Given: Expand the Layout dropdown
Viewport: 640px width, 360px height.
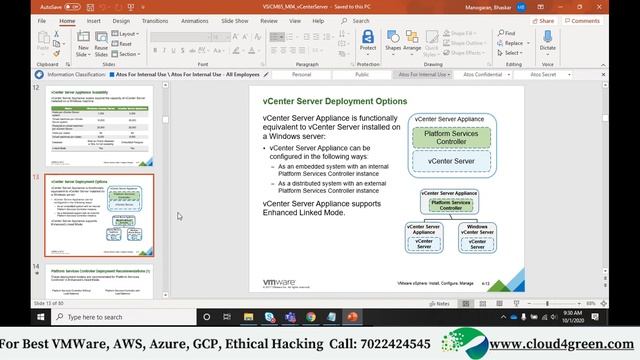Looking at the screenshot, I should tap(126, 34).
